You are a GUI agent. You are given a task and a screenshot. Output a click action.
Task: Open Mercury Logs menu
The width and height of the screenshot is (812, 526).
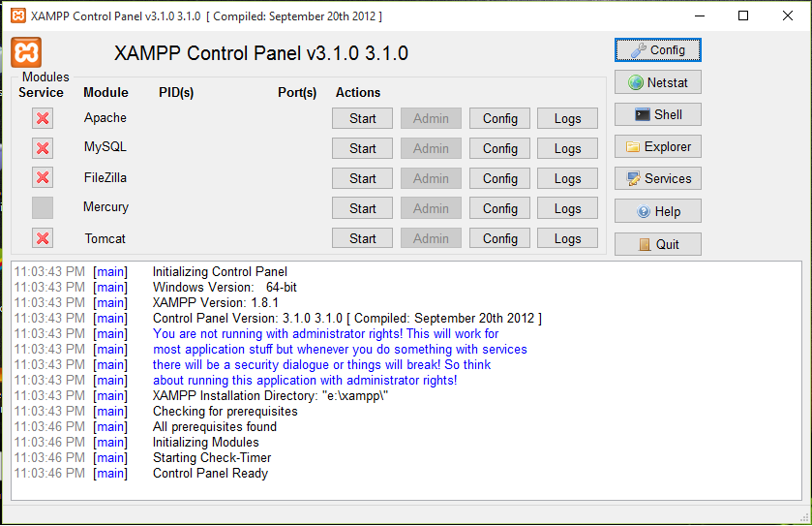pyautogui.click(x=567, y=208)
